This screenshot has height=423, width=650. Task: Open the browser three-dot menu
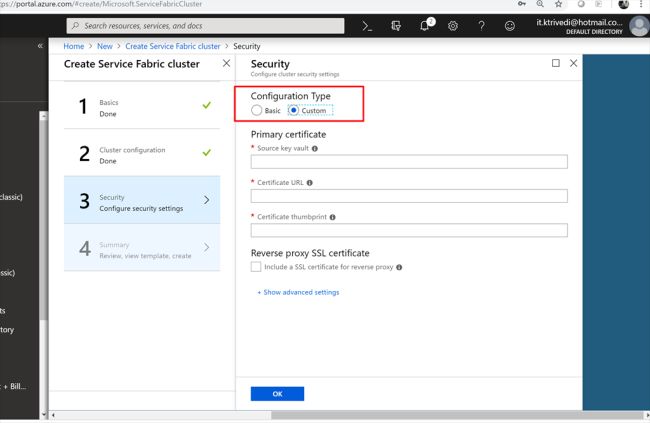click(x=641, y=4)
